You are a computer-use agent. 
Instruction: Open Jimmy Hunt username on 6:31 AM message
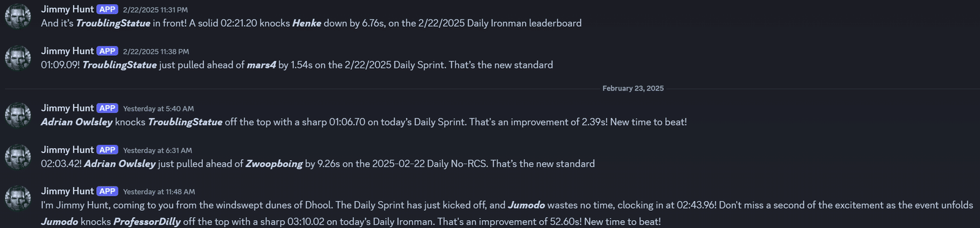coord(67,149)
